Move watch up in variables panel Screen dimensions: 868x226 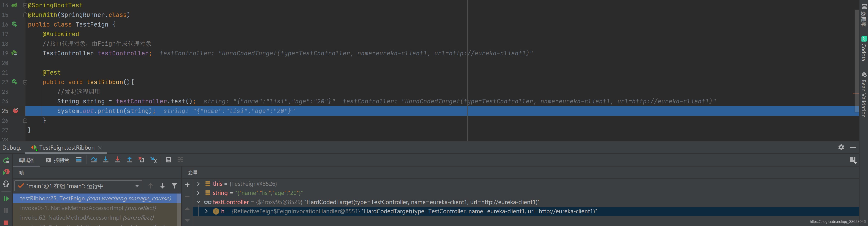point(187,209)
